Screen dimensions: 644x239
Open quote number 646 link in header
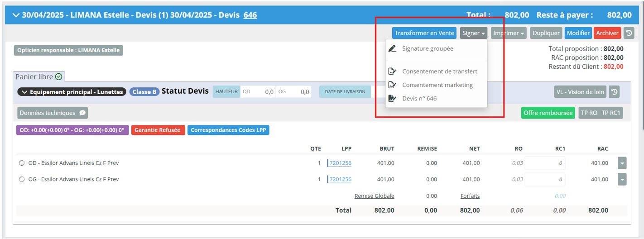(x=250, y=15)
